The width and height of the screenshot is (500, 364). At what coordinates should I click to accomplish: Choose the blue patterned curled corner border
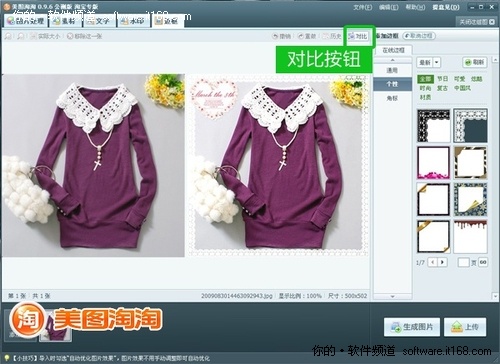tap(470, 199)
